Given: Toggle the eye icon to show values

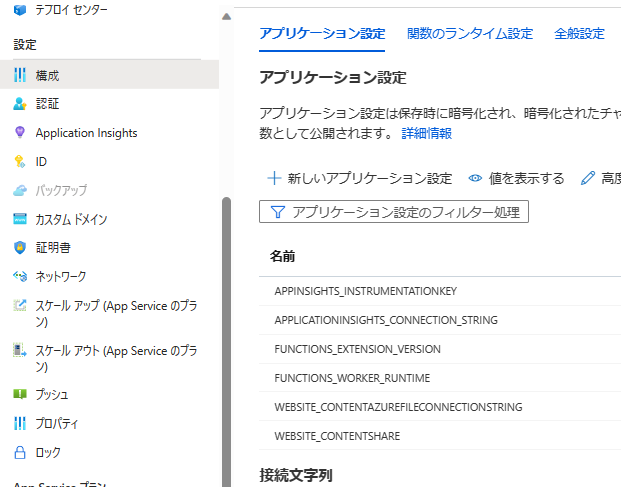Looking at the screenshot, I should click(475, 178).
